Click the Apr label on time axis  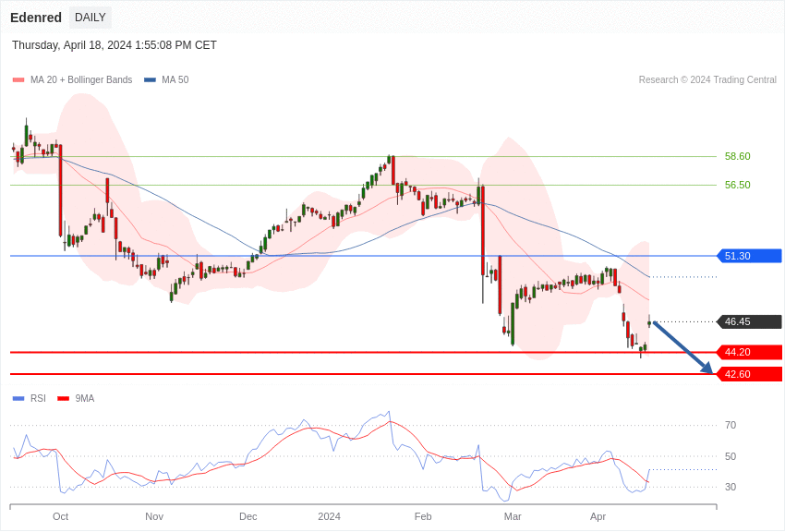(x=598, y=516)
